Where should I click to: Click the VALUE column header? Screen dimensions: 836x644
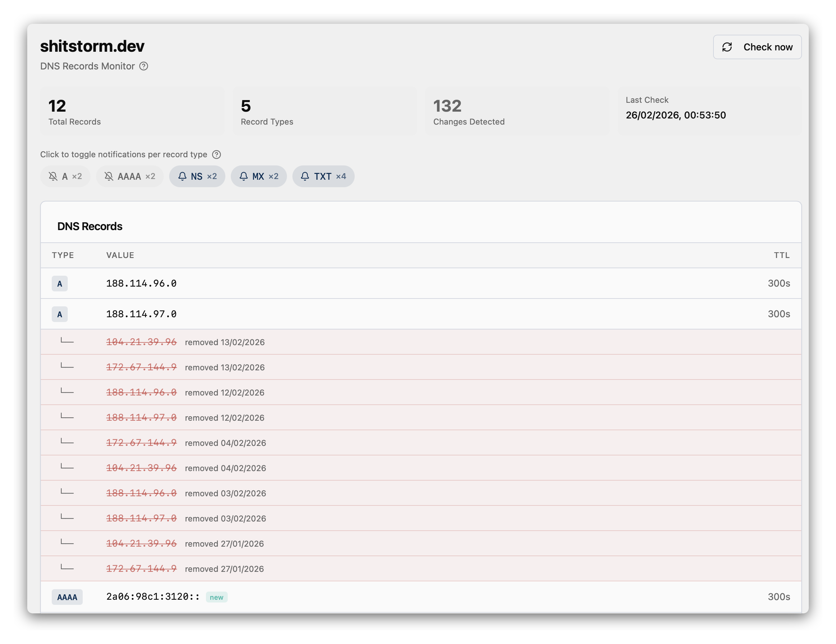pyautogui.click(x=120, y=255)
